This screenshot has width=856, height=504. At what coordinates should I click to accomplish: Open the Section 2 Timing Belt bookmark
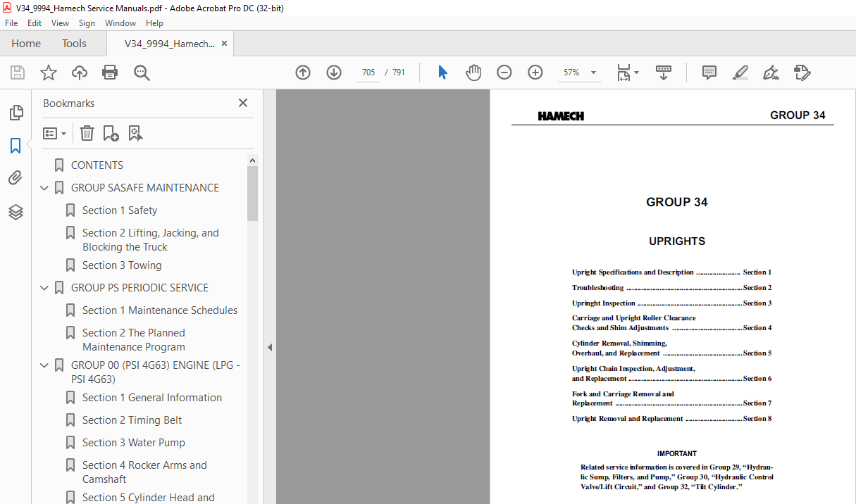click(x=132, y=420)
